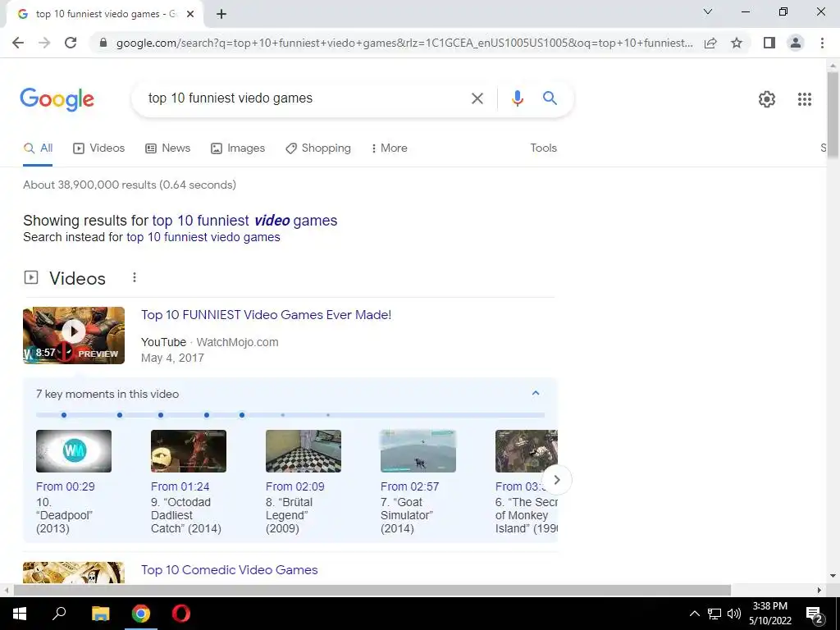
Task: Click the browser forward arrow
Action: [x=44, y=43]
